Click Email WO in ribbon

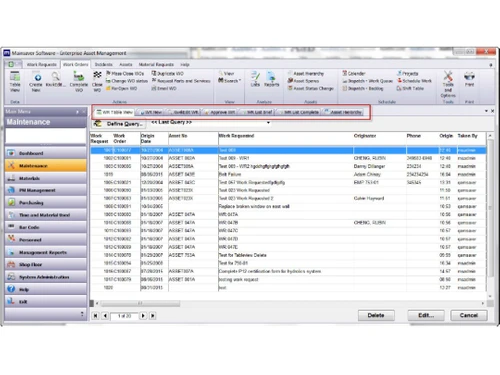[164, 89]
